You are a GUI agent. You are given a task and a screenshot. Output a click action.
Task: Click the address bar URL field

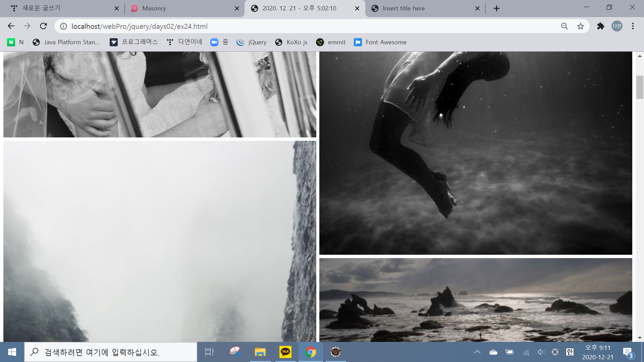(302, 26)
